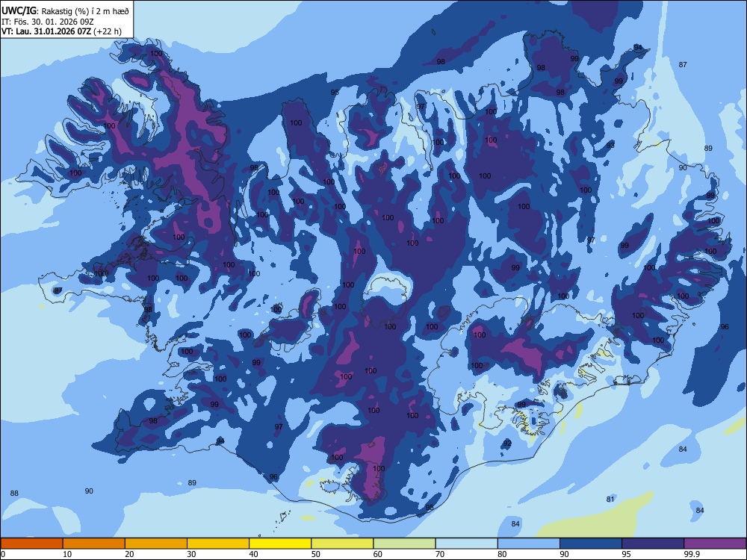Screen dimensions: 747x560
Task: Select the init time line 'IT: Fös. 30. 01. 2026 09Z'
Action: (x=46, y=22)
